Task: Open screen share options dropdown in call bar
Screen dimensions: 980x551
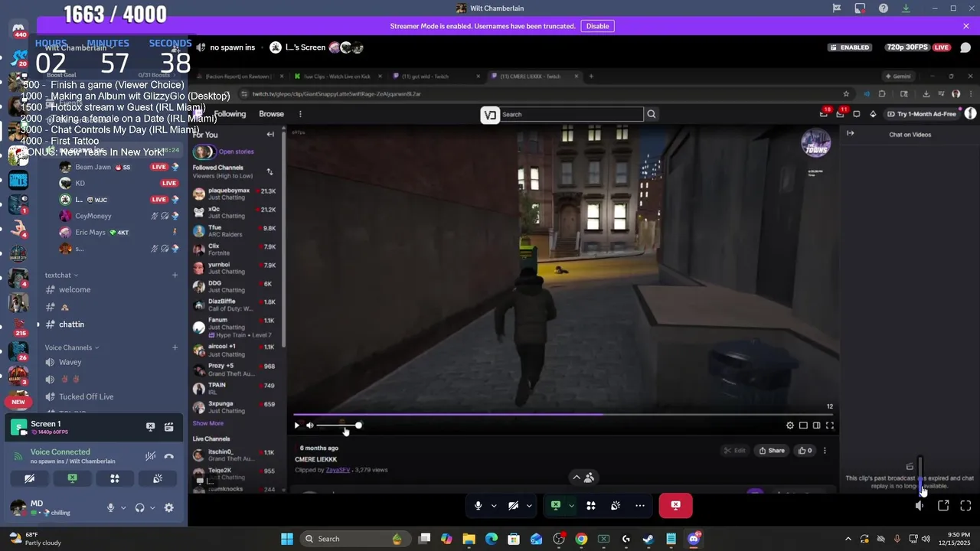Action: pos(571,506)
